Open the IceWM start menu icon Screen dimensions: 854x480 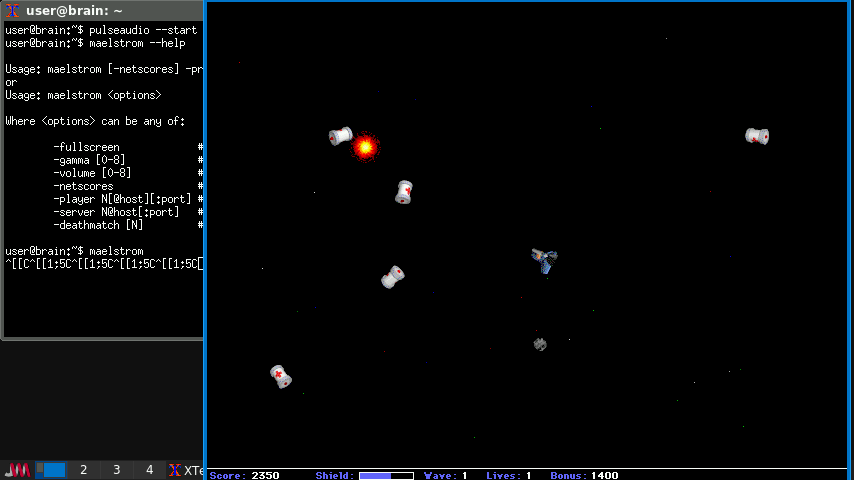pos(17,470)
